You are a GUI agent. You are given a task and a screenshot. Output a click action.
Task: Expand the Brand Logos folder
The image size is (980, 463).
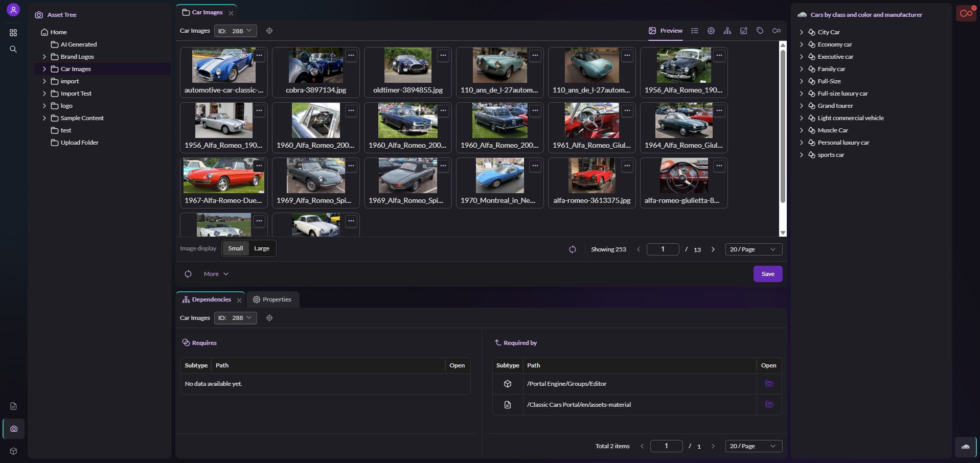coord(44,57)
